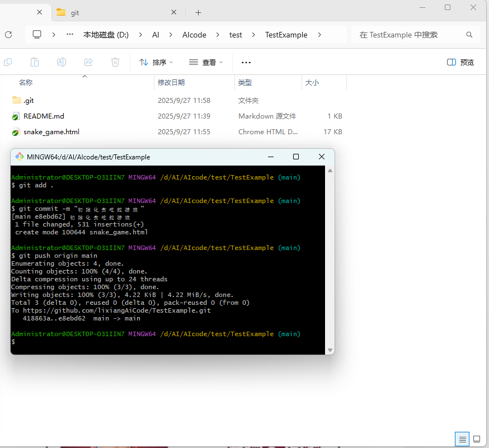This screenshot has width=489, height=448.
Task: Click the 在 TestExample 中搜索 search box
Action: coord(411,35)
